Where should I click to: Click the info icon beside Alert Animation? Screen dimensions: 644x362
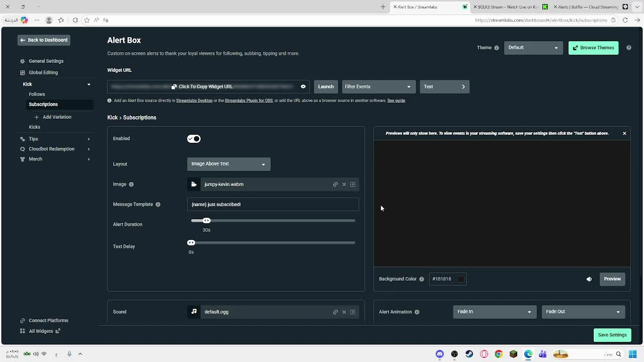point(417,312)
